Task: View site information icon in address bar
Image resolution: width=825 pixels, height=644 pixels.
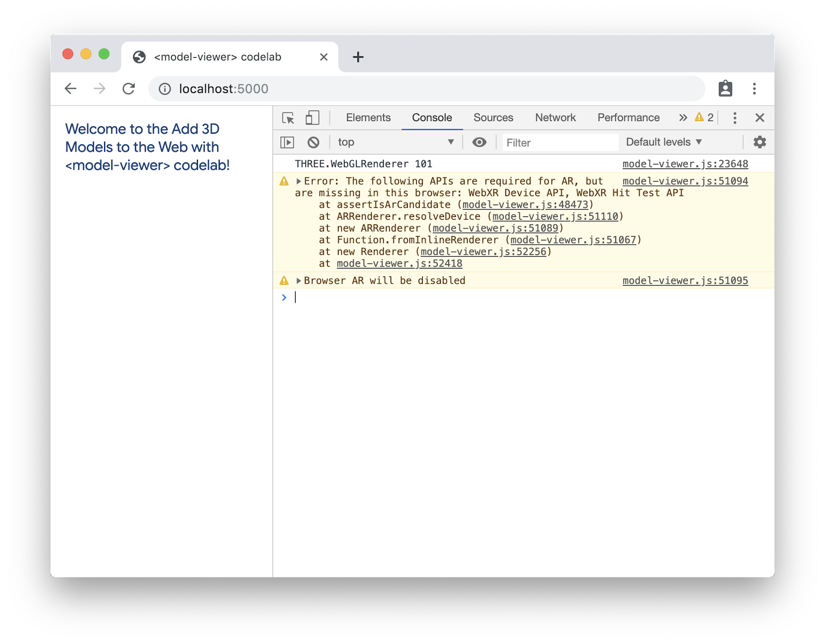Action: pyautogui.click(x=165, y=89)
